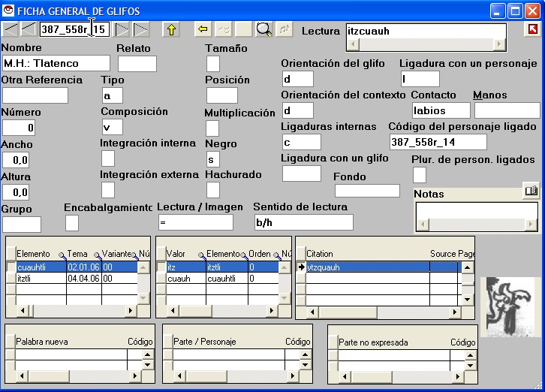Click the Contacto field containing labios

click(441, 110)
